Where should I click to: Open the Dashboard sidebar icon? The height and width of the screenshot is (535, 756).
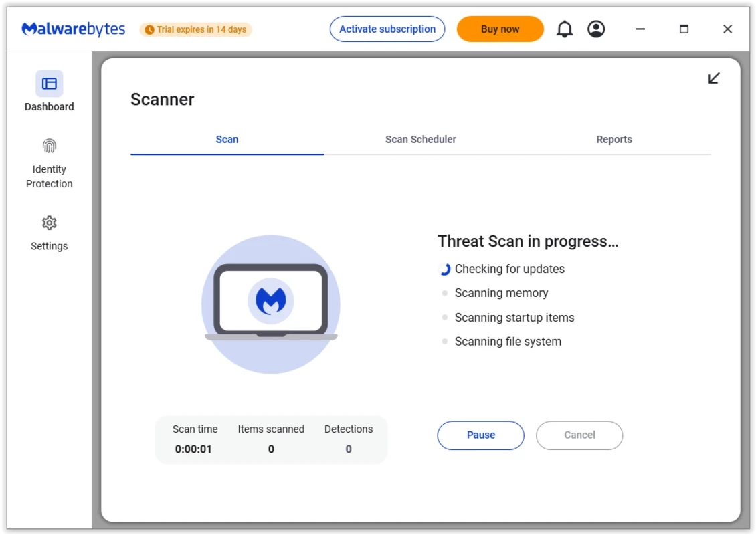pyautogui.click(x=49, y=84)
